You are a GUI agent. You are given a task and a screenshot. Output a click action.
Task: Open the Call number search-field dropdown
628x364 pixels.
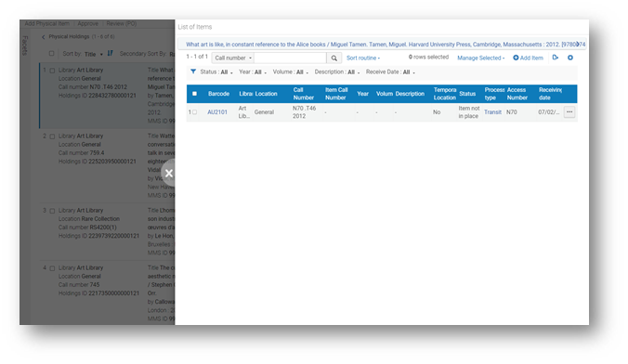pos(232,58)
